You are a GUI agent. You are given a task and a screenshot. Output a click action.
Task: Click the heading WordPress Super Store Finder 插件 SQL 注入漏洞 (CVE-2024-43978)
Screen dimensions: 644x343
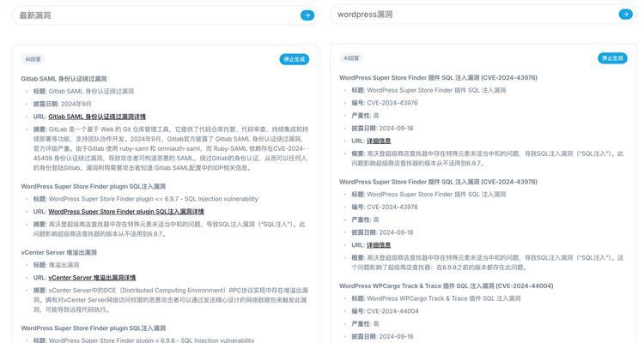click(438, 182)
